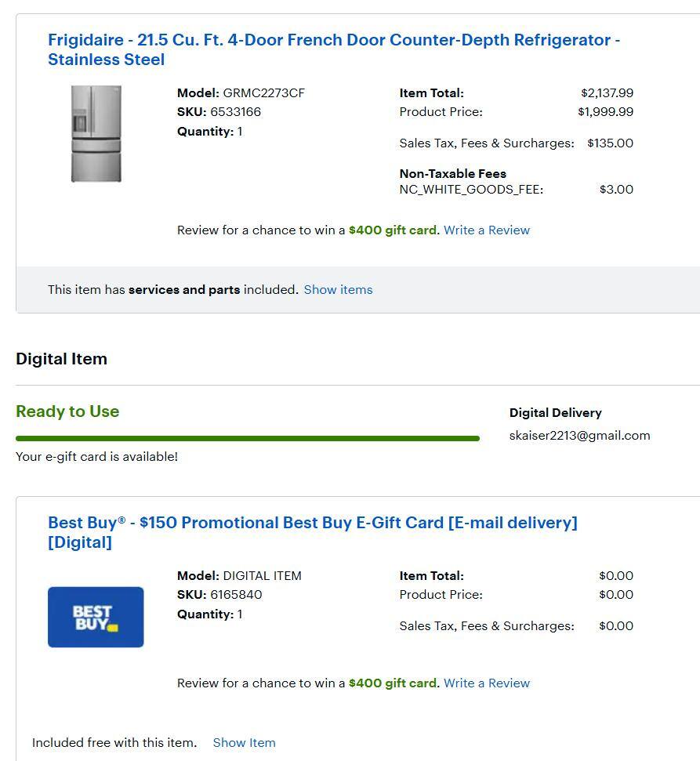Image resolution: width=700 pixels, height=761 pixels.
Task: Click the Digital Delivery email address skaiser2213@gmail.com
Action: [578, 435]
